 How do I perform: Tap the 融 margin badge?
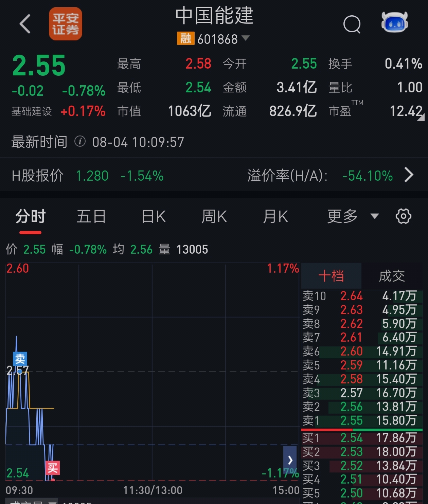185,38
